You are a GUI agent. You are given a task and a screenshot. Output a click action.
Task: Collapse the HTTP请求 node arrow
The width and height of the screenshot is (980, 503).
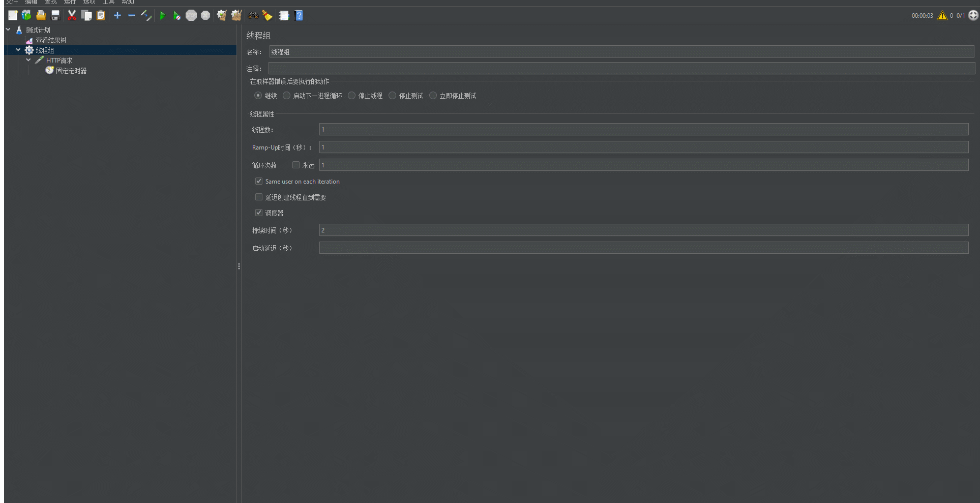pos(28,60)
